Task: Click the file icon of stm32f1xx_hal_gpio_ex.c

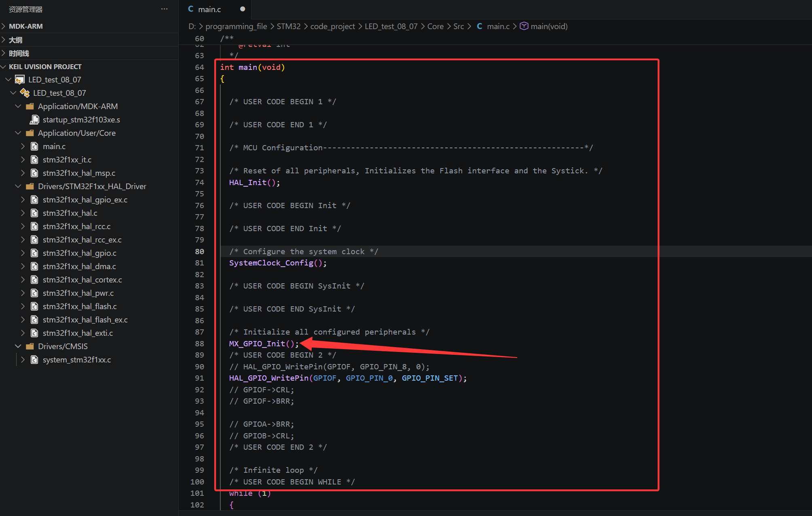Action: [x=35, y=200]
